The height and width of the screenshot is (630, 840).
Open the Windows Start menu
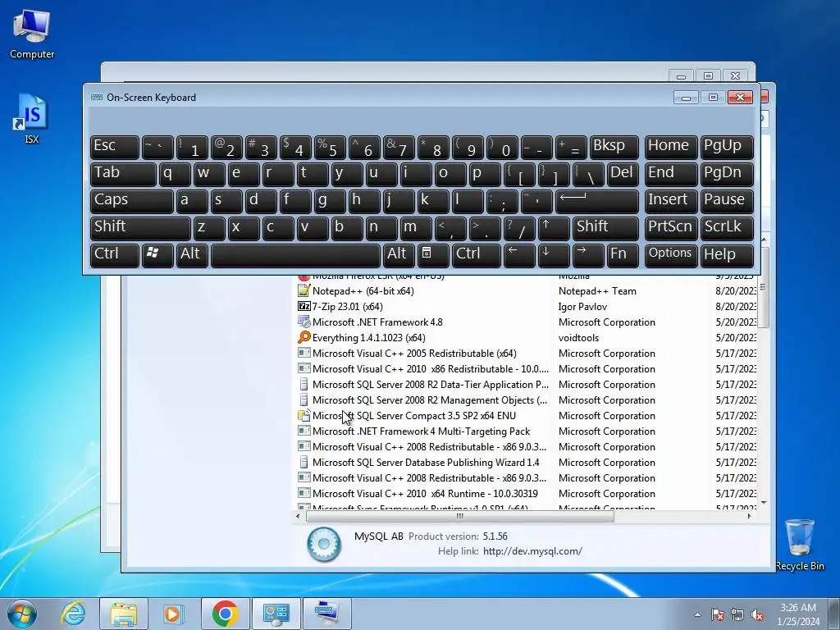coord(22,614)
